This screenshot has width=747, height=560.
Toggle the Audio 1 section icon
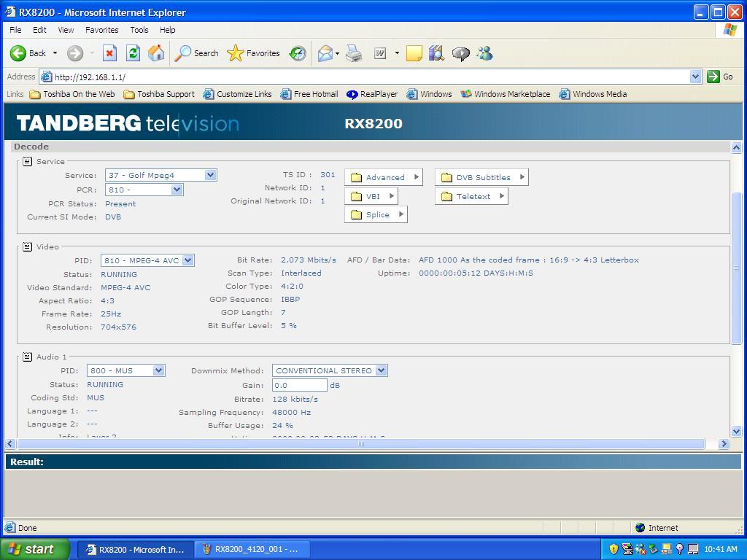coord(27,357)
